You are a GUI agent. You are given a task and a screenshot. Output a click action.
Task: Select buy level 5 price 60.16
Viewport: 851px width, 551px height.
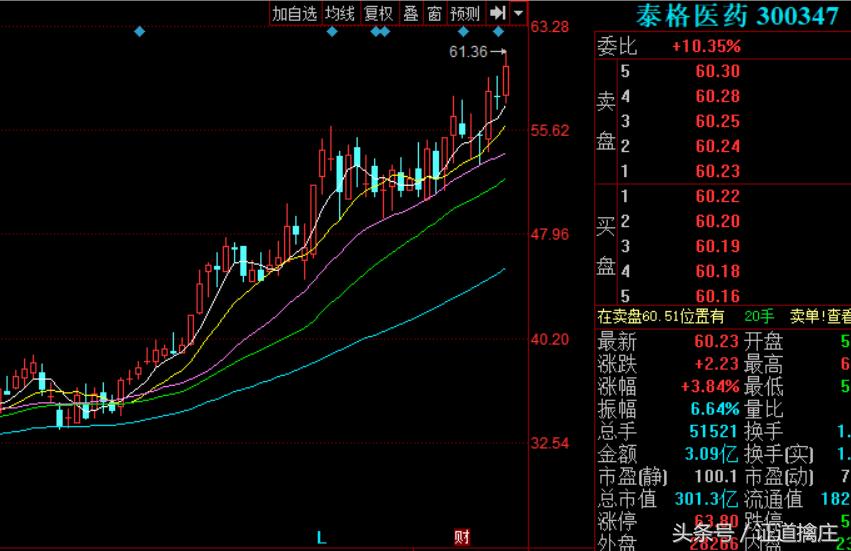717,296
